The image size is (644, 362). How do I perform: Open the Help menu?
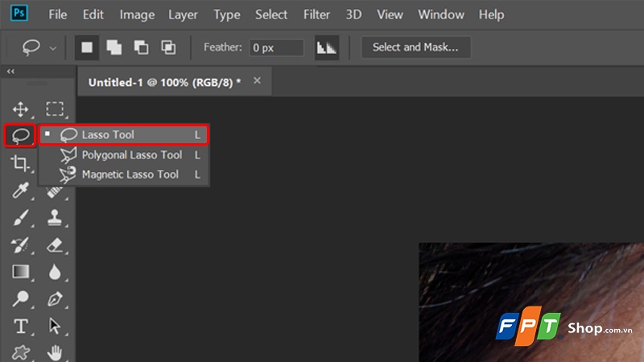click(x=491, y=14)
